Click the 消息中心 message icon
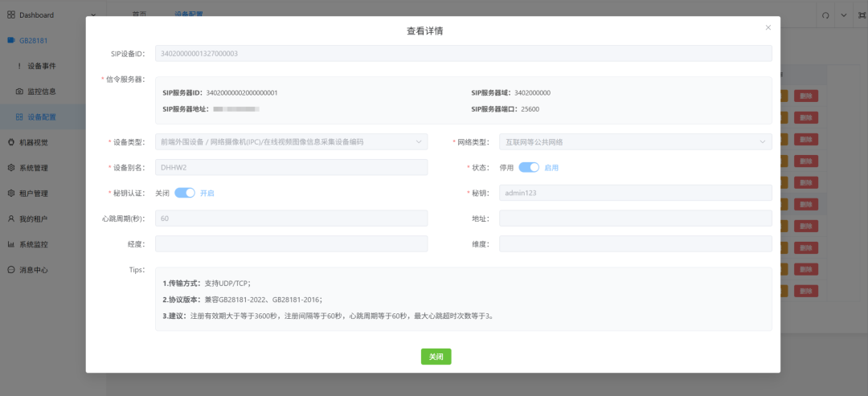868x396 pixels. tap(11, 270)
